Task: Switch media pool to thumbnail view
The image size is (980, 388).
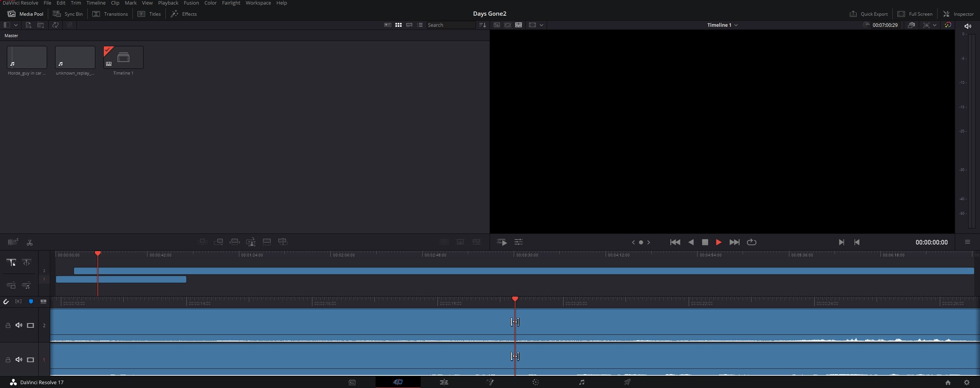Action: click(x=399, y=25)
